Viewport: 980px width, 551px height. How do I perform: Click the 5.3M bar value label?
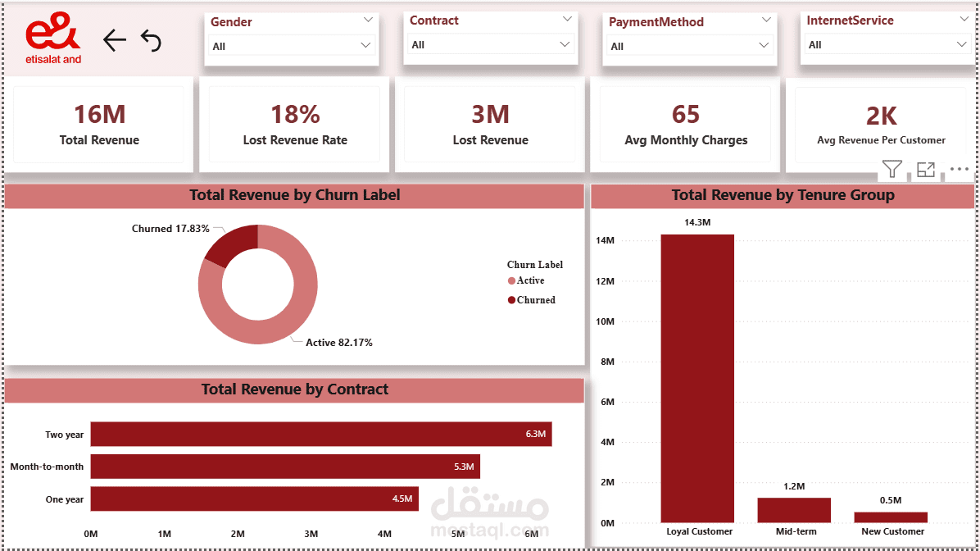(x=464, y=467)
